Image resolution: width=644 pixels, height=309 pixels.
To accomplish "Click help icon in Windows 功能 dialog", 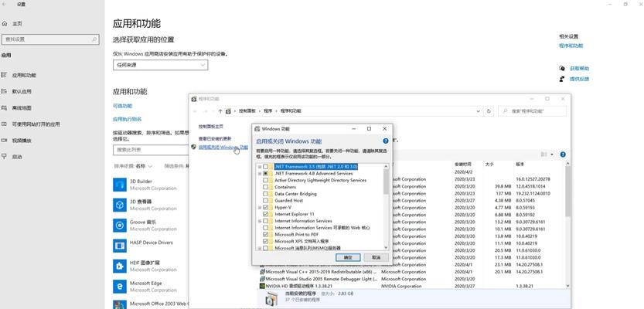I will (x=386, y=141).
